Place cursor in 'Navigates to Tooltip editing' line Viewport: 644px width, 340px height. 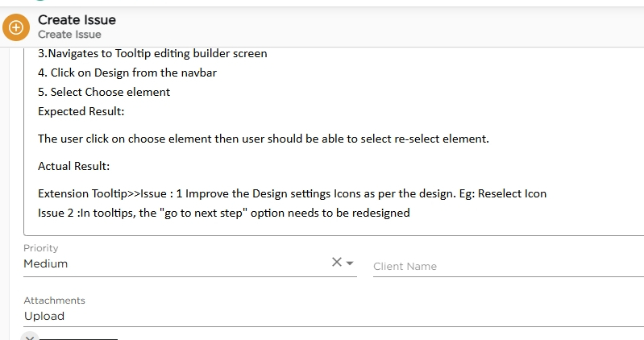pyautogui.click(x=152, y=53)
